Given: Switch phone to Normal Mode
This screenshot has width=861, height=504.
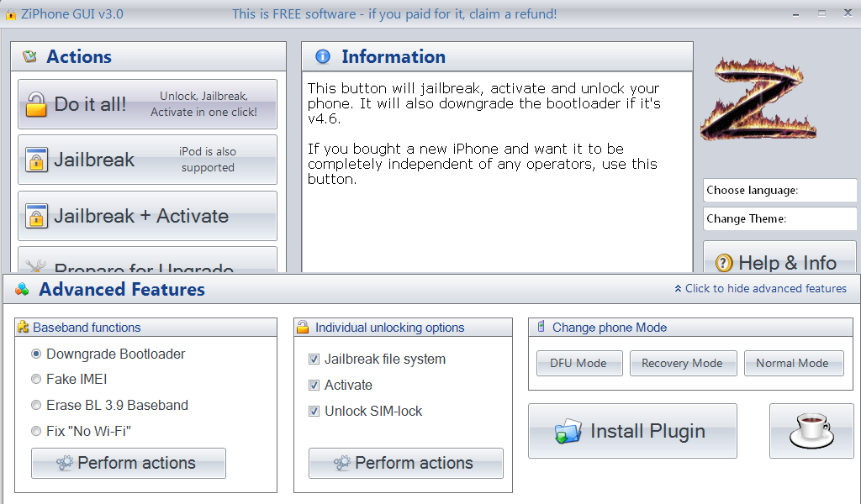Looking at the screenshot, I should click(x=793, y=363).
